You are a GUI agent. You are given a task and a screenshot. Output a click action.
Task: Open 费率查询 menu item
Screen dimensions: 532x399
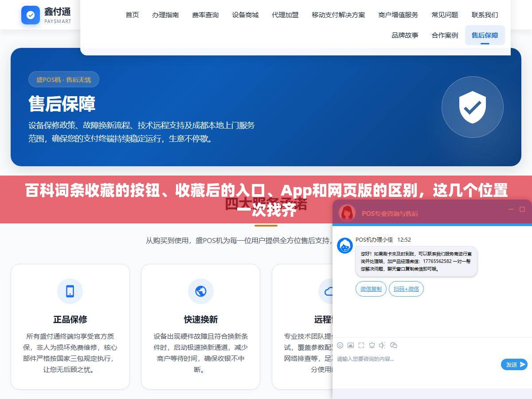coord(205,15)
